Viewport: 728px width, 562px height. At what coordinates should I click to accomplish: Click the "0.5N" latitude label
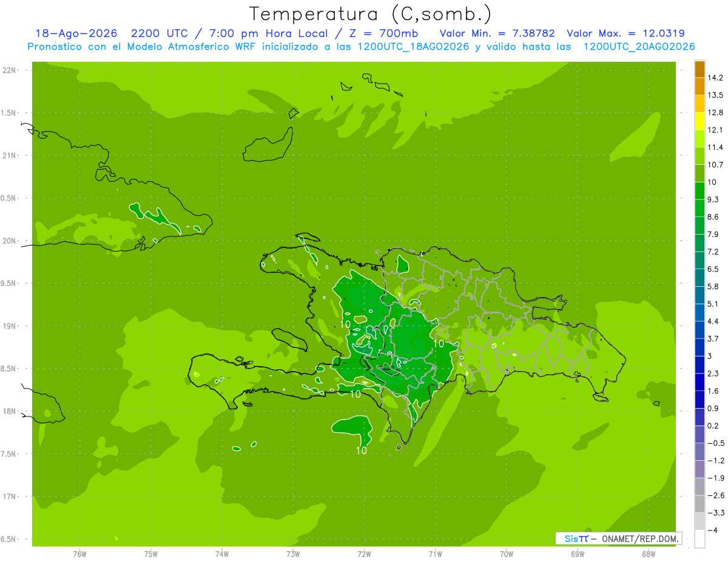point(9,198)
